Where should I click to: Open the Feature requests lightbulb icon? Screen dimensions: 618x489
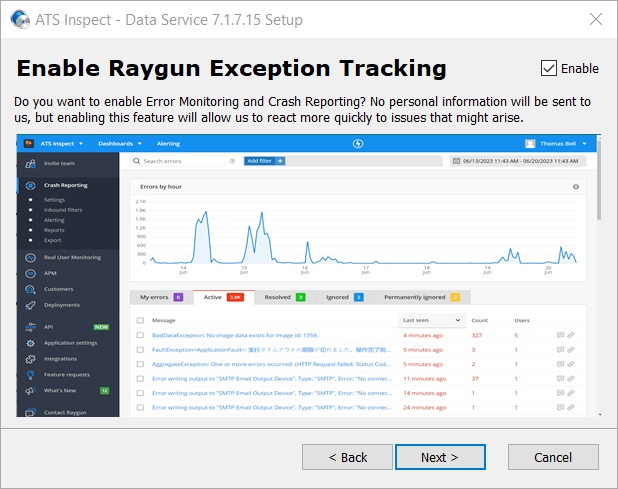pyautogui.click(x=30, y=375)
